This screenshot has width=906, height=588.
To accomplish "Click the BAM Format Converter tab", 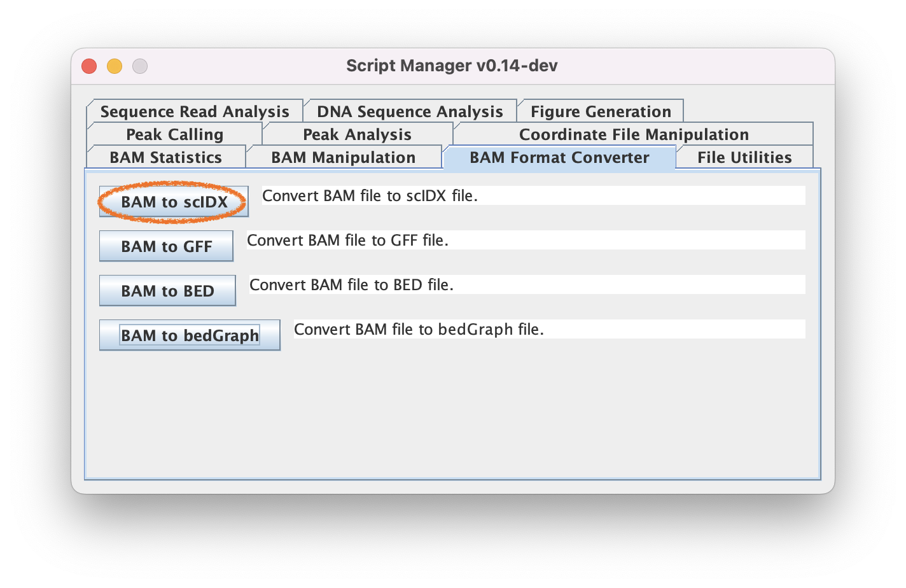I will [559, 158].
